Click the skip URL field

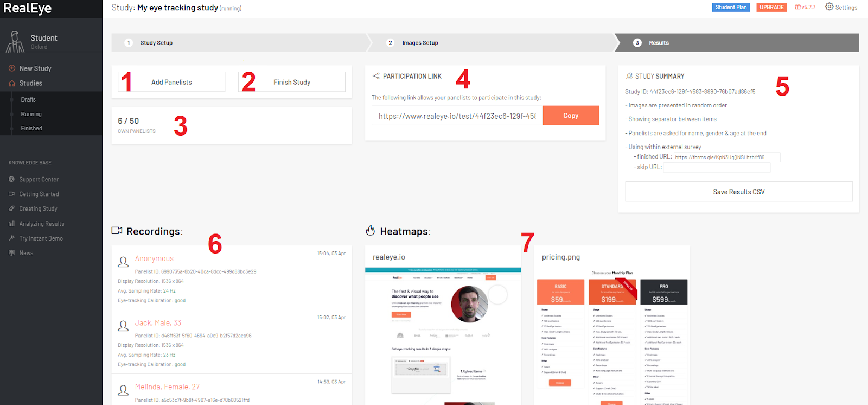click(x=717, y=167)
